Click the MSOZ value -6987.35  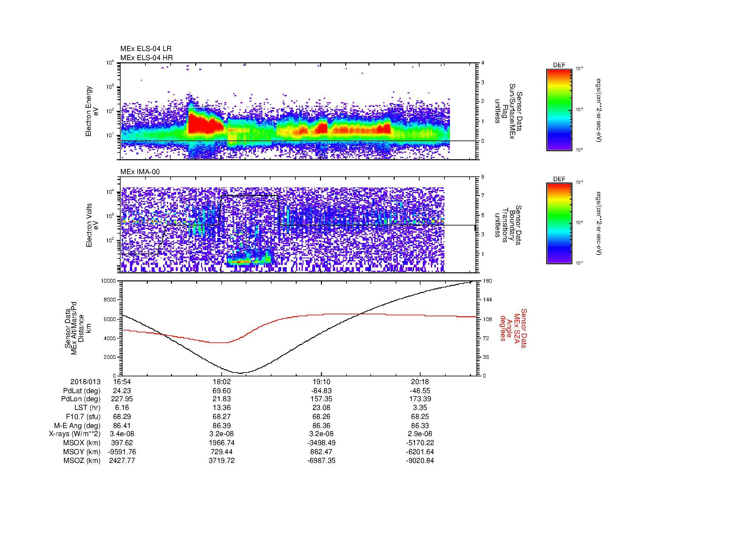click(321, 461)
